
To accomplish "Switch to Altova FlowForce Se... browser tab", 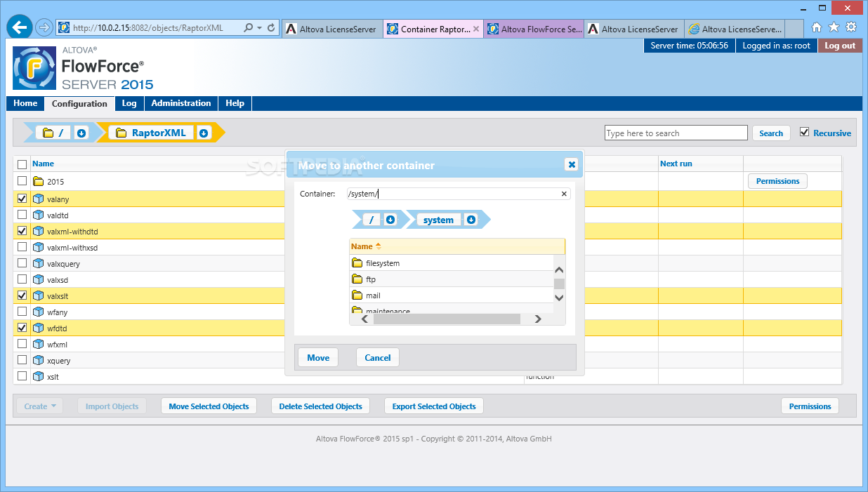I will [534, 29].
